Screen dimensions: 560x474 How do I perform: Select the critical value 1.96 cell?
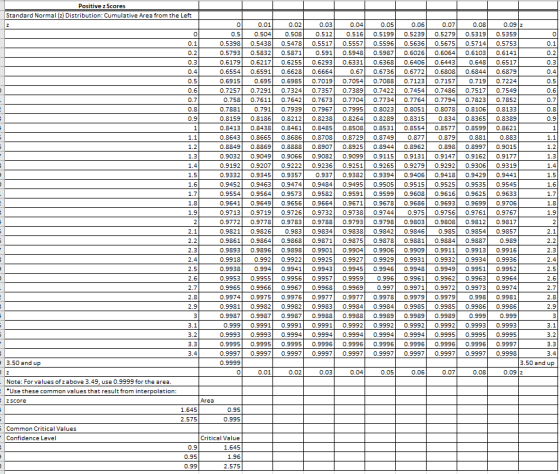pos(220,456)
